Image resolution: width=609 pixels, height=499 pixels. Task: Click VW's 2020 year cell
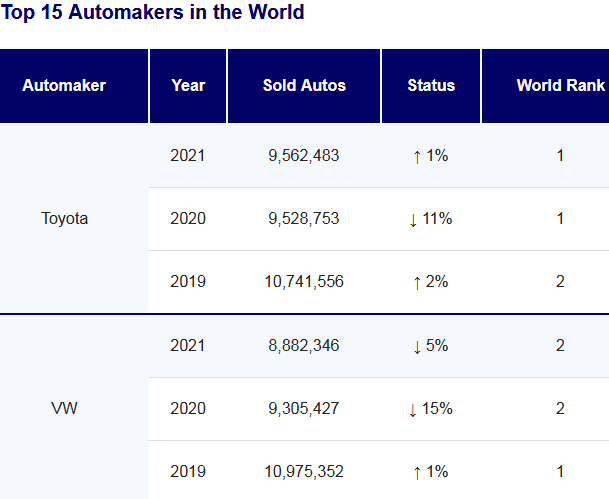pos(188,409)
